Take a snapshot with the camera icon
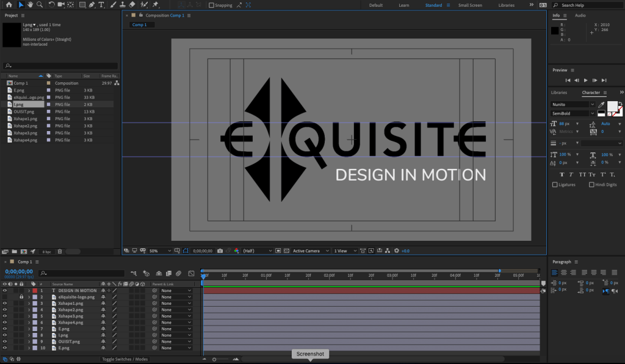The width and height of the screenshot is (625, 364). 220,251
